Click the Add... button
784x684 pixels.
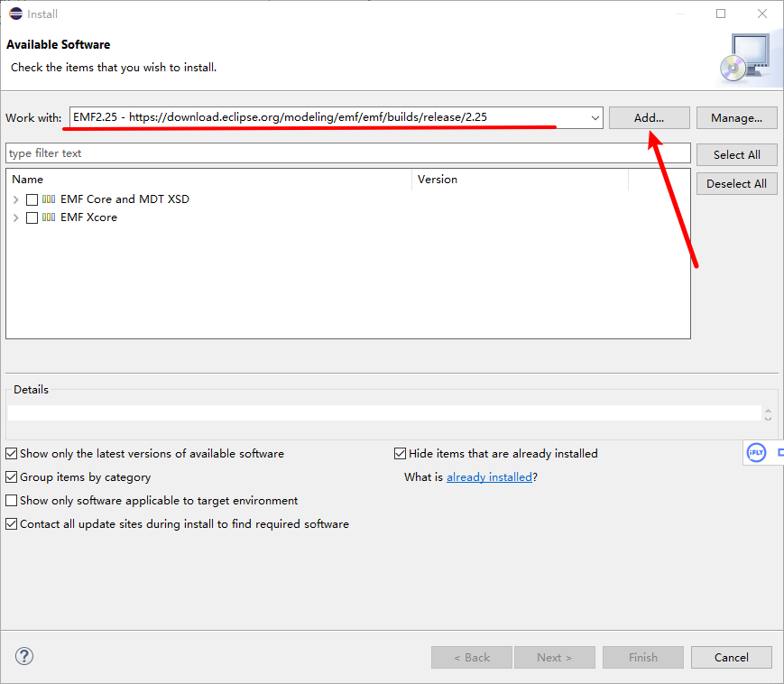[x=649, y=117]
